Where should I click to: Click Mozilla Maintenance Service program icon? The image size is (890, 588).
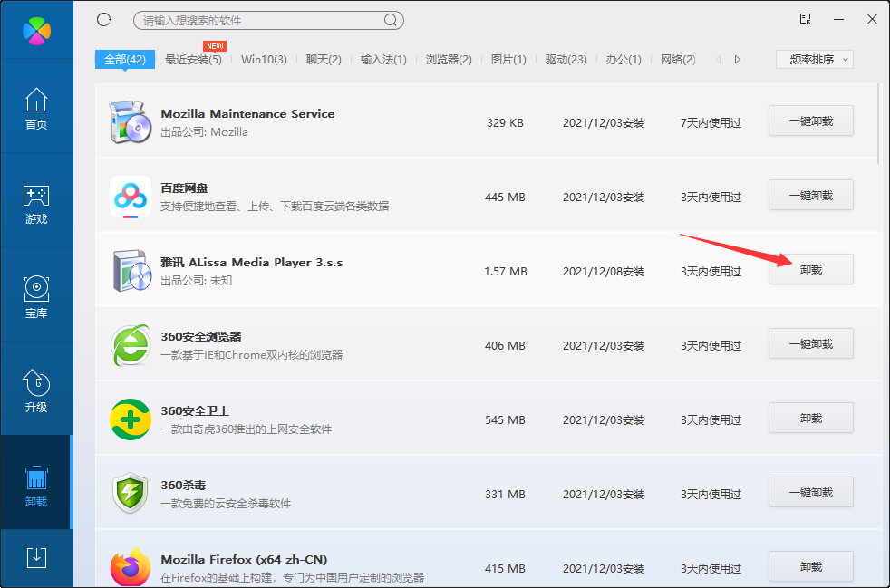pyautogui.click(x=130, y=122)
